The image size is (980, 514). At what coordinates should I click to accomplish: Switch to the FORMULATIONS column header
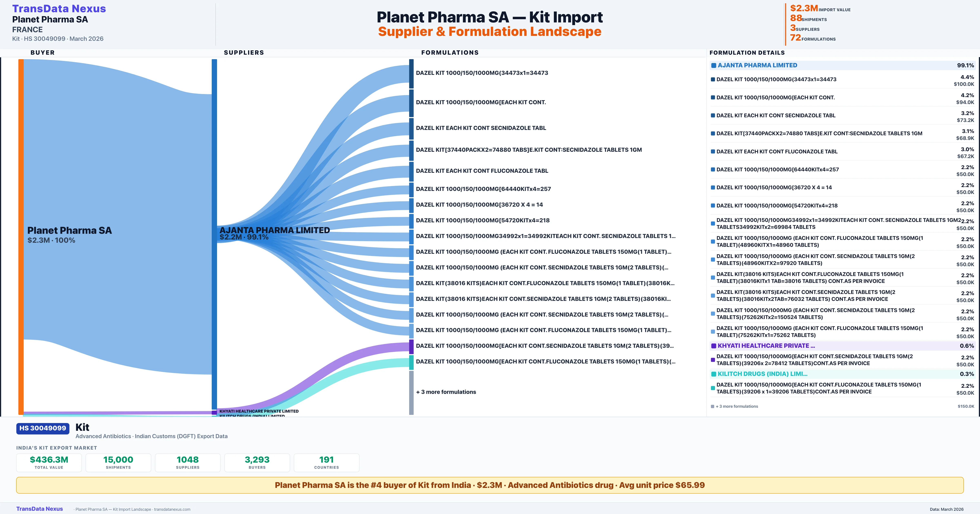[450, 52]
